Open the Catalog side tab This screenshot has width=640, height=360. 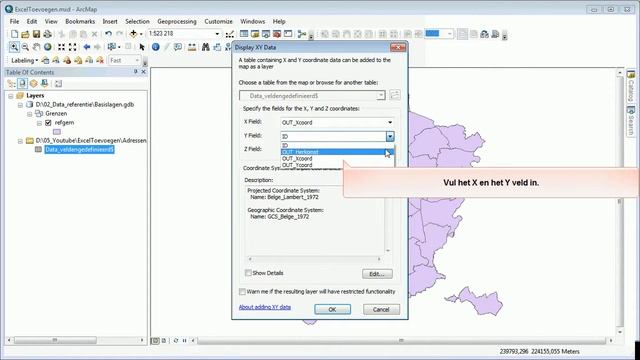[x=631, y=85]
